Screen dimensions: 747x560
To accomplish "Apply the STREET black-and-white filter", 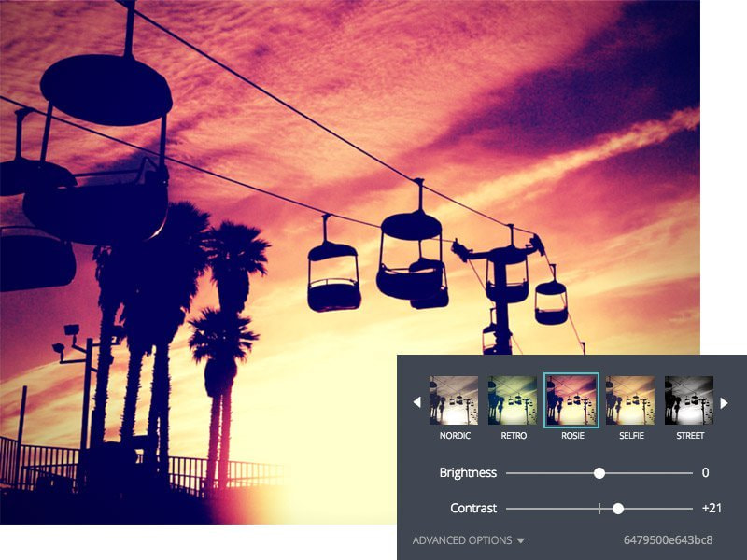I will 691,398.
